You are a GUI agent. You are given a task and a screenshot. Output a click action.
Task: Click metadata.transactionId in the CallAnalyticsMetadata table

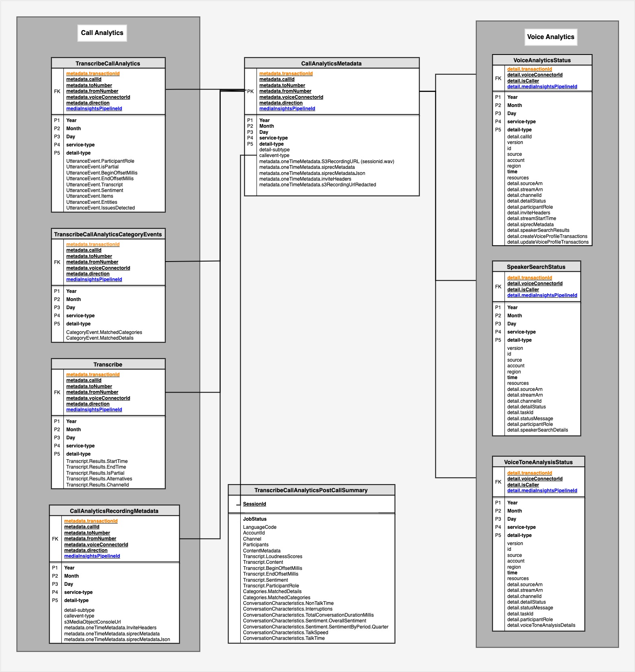point(286,74)
